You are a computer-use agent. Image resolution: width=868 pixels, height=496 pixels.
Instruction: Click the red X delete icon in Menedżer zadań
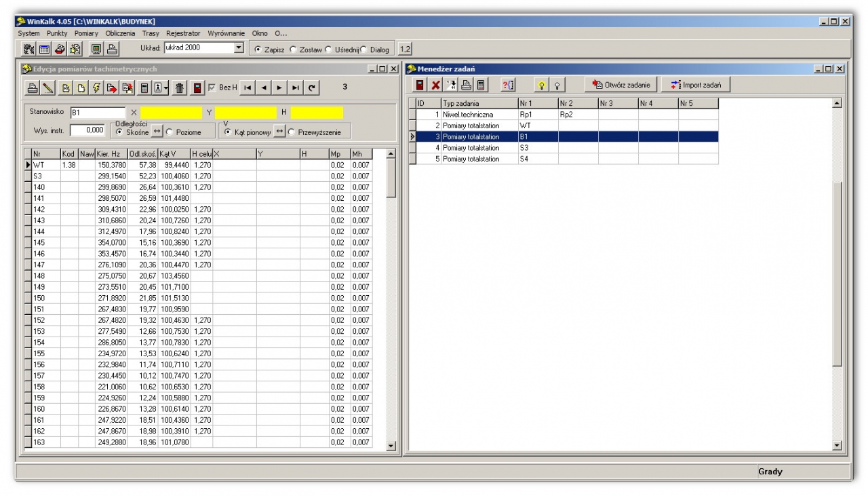point(436,84)
